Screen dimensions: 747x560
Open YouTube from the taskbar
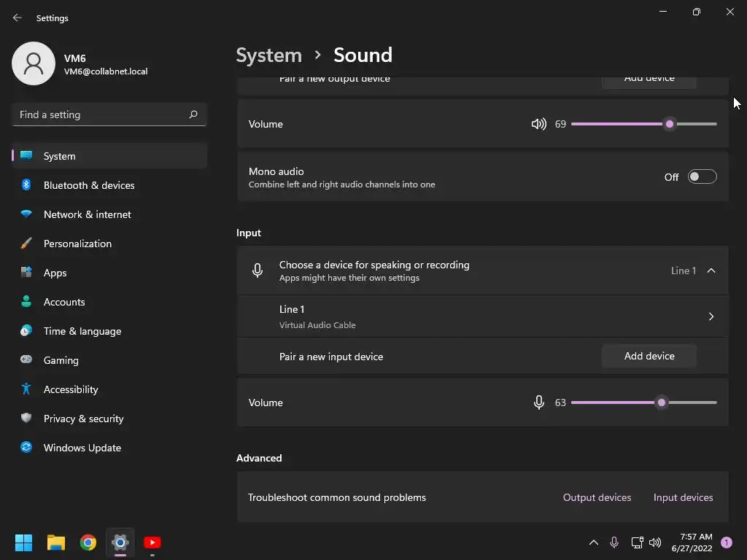(152, 542)
